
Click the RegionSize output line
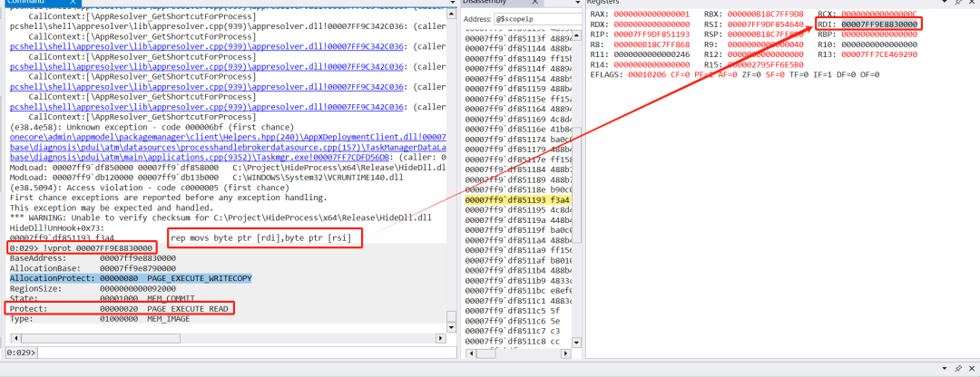93,288
